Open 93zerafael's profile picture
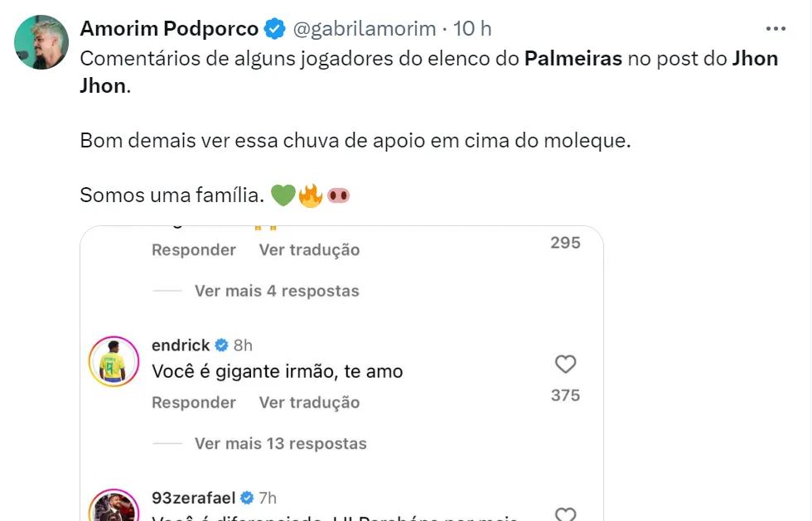 (113, 507)
